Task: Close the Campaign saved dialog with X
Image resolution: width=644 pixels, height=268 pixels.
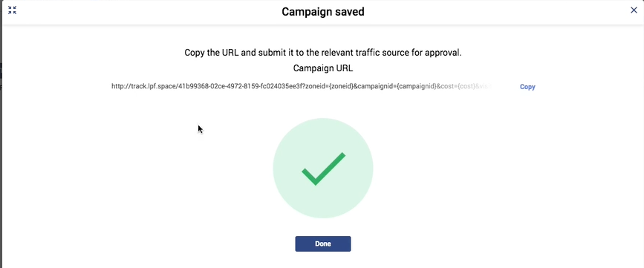Action: point(634,10)
